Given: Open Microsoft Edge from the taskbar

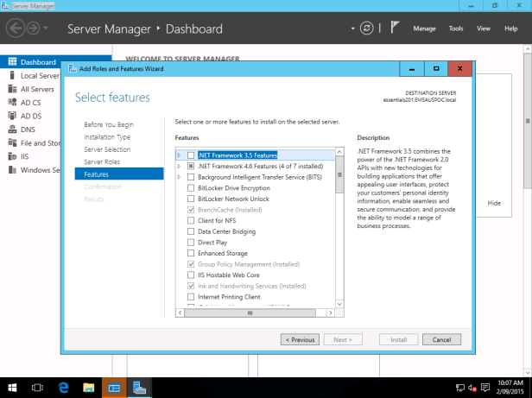Looking at the screenshot, I should click(63, 388).
